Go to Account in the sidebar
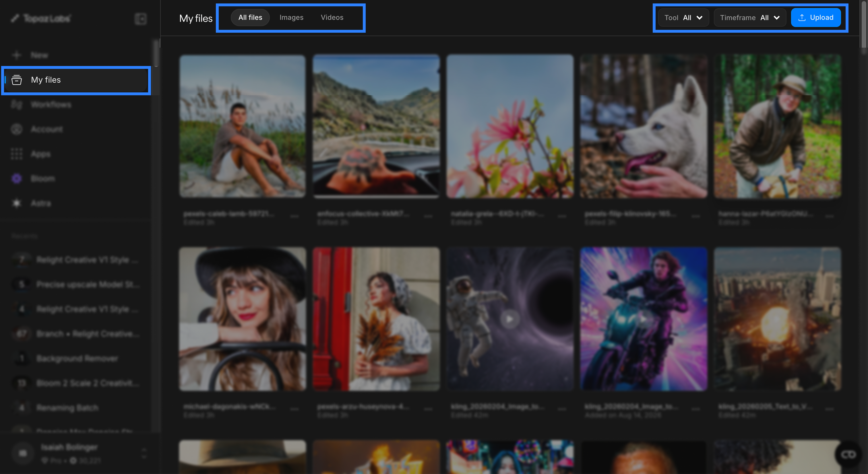 coord(76,129)
